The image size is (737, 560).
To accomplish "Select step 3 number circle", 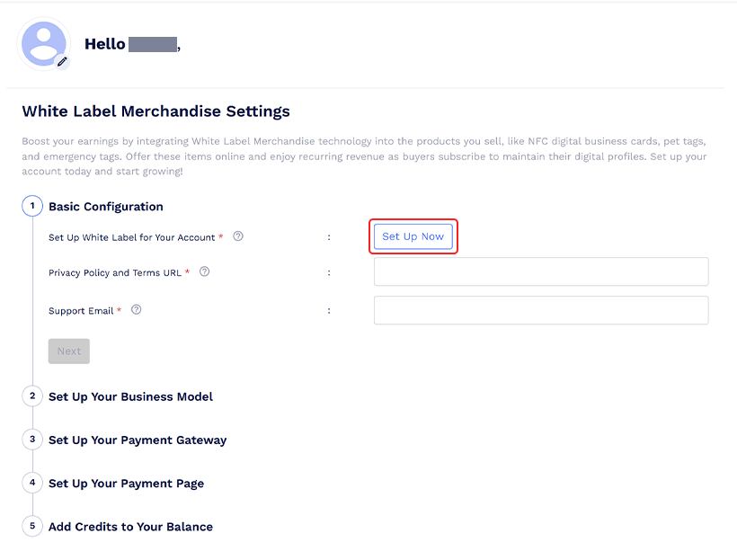I will pos(32,440).
